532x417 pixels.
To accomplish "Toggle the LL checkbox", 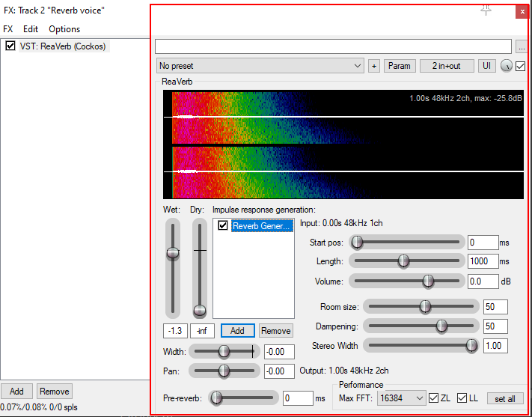I will 462,398.
